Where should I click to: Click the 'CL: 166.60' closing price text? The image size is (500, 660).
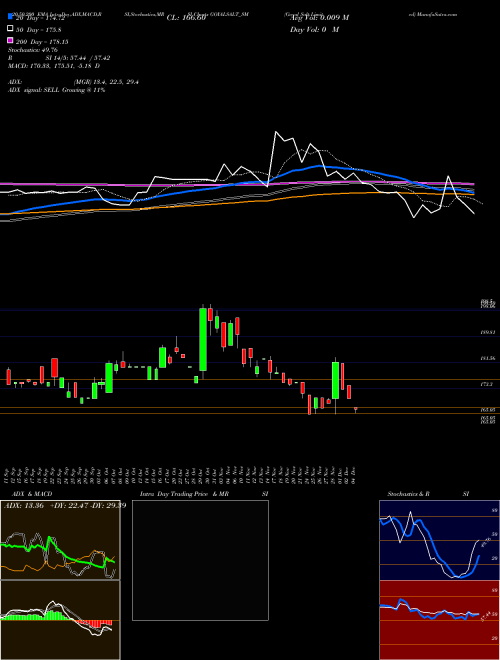[x=186, y=18]
